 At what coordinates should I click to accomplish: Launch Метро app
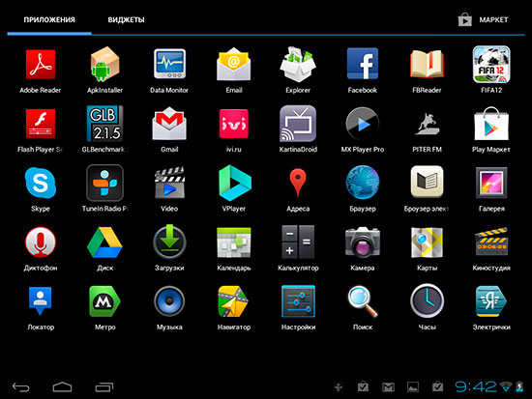point(104,301)
